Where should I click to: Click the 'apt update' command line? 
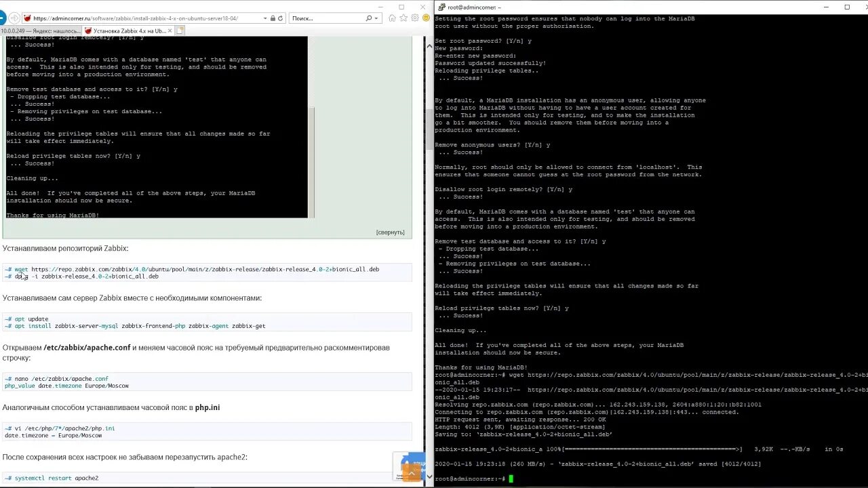tap(26, 319)
